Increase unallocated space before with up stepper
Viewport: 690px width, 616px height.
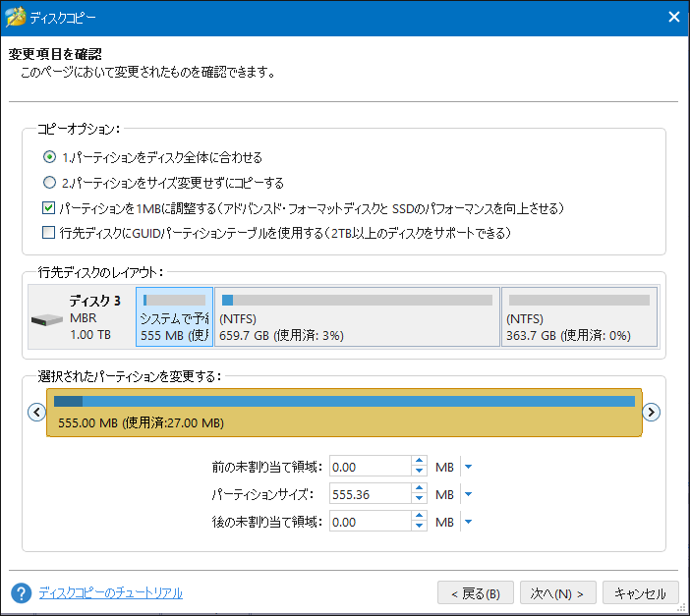pyautogui.click(x=419, y=461)
